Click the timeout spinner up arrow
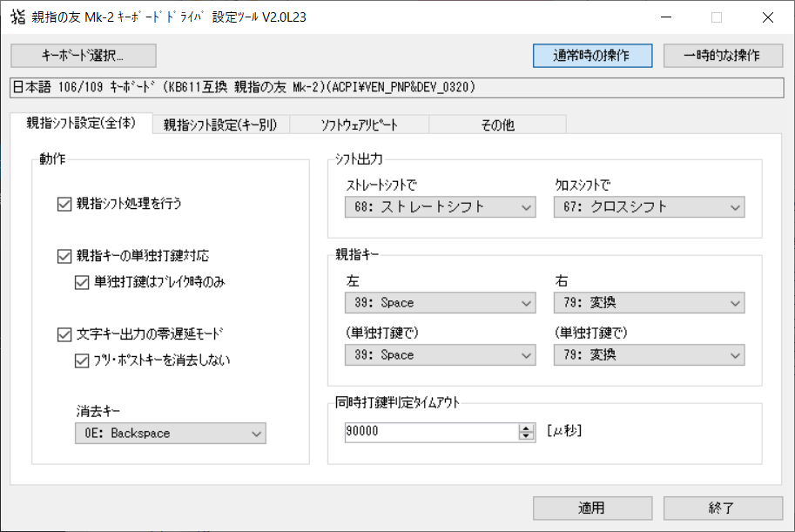Screen dimensions: 795x532 (526, 428)
